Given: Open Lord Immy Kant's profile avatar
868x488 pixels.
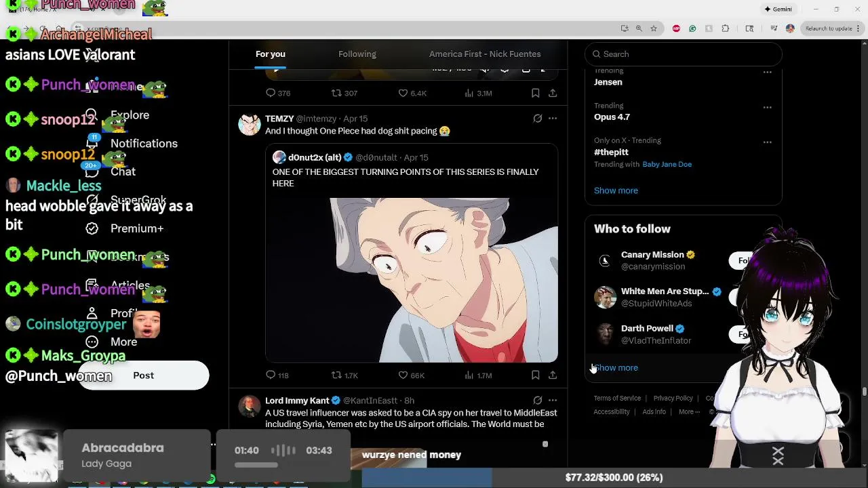Looking at the screenshot, I should tap(250, 406).
